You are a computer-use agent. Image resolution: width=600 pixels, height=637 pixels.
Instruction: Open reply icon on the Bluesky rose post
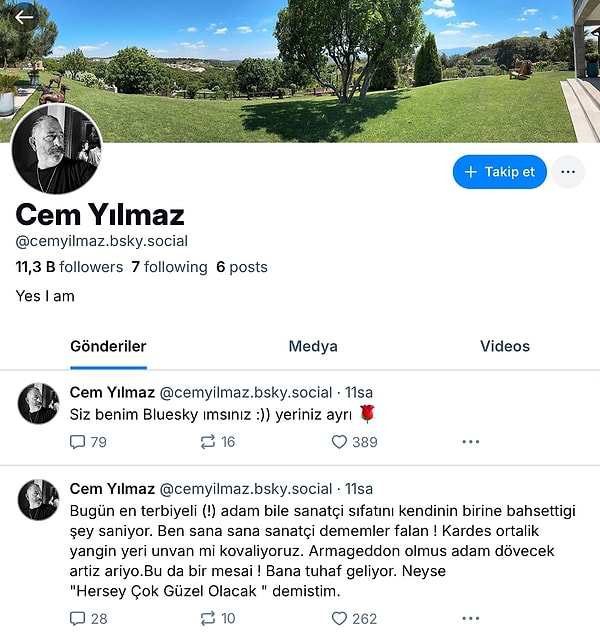(77, 442)
